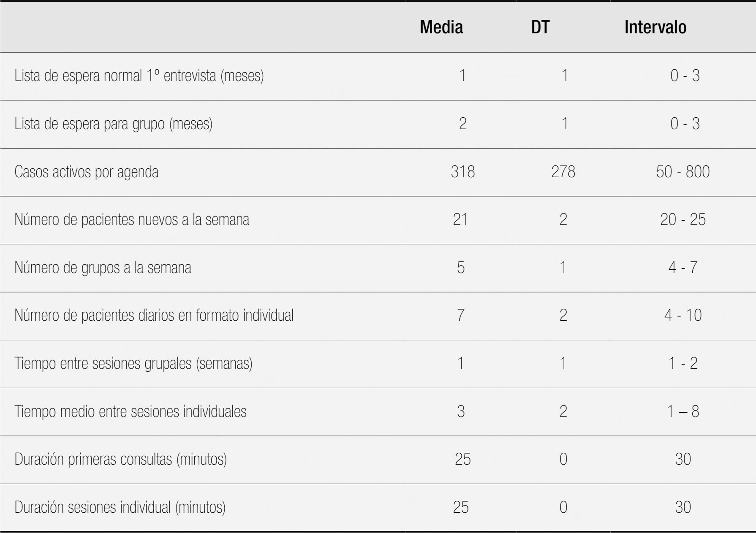Select the 'Lista de espera normal 1º entrevista' row label
This screenshot has height=533, width=756.
point(139,76)
